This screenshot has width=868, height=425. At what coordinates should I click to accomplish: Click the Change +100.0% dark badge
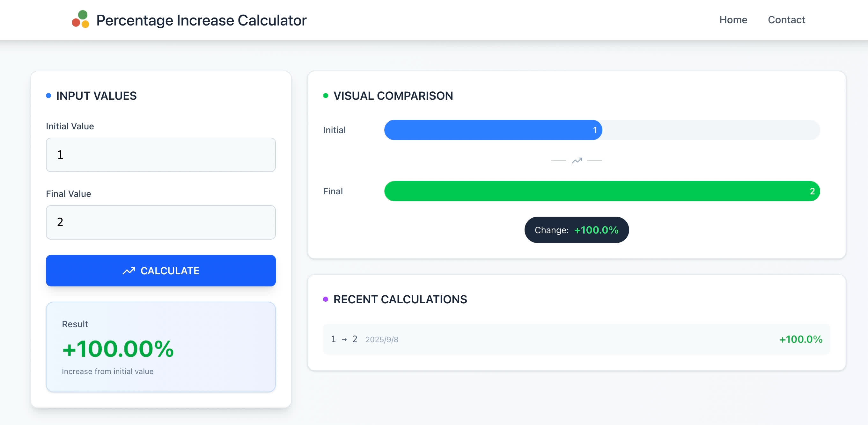pos(576,230)
